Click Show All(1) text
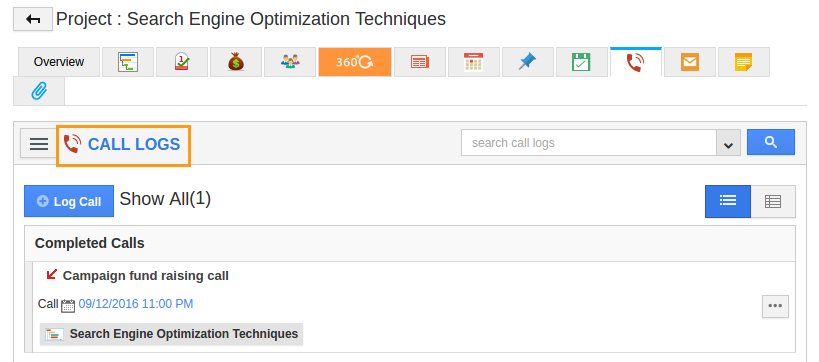Screen dimensions: 819x362 (x=165, y=199)
